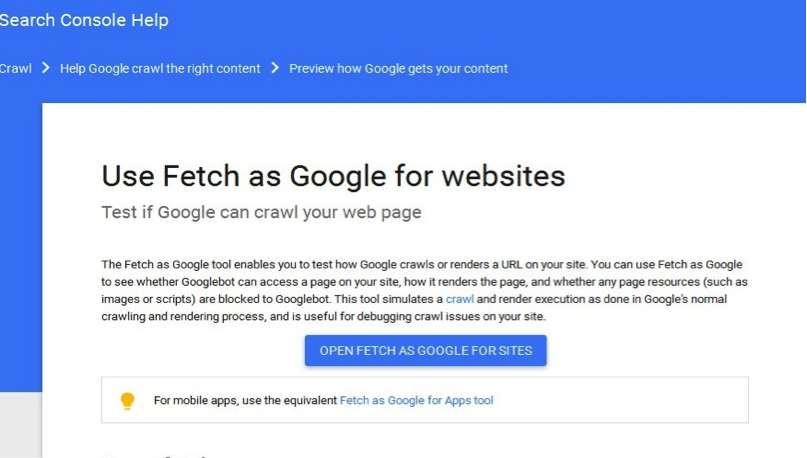Follow the crawl hyperlink in the paragraph
807x458 pixels.
(x=460, y=299)
